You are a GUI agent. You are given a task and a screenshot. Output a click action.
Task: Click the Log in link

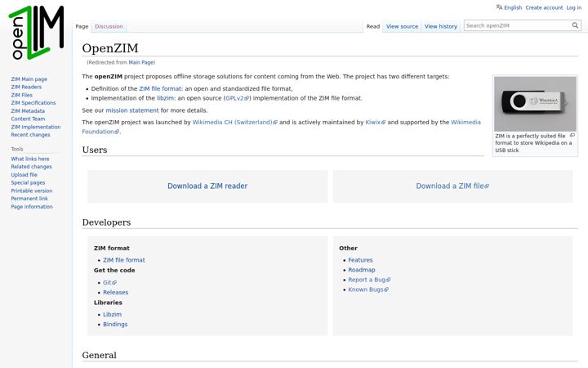574,7
